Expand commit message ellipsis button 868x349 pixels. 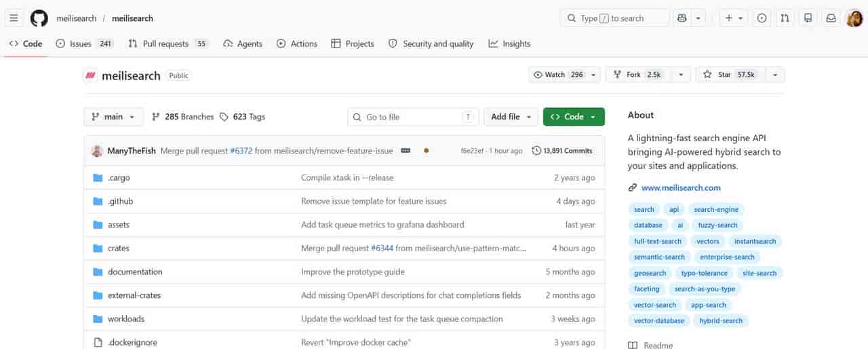[x=406, y=151]
